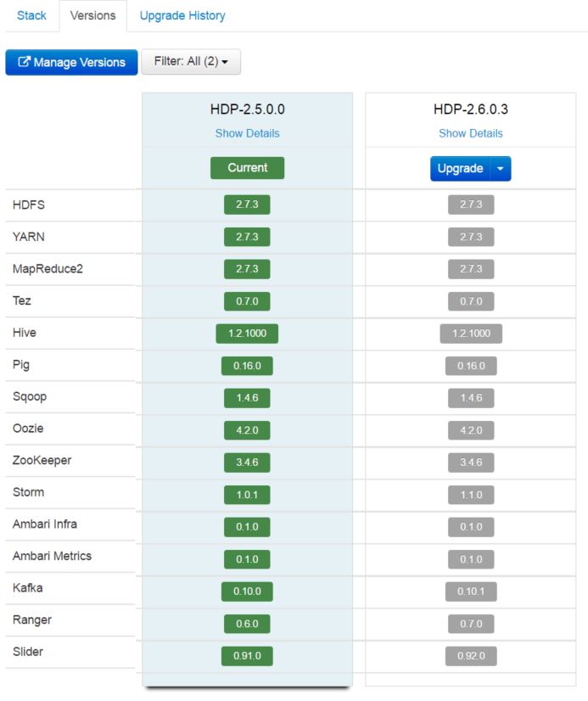Click Ranger 0.7.0 badge in HDP-2.6.0.3
The width and height of the screenshot is (588, 701).
470,624
